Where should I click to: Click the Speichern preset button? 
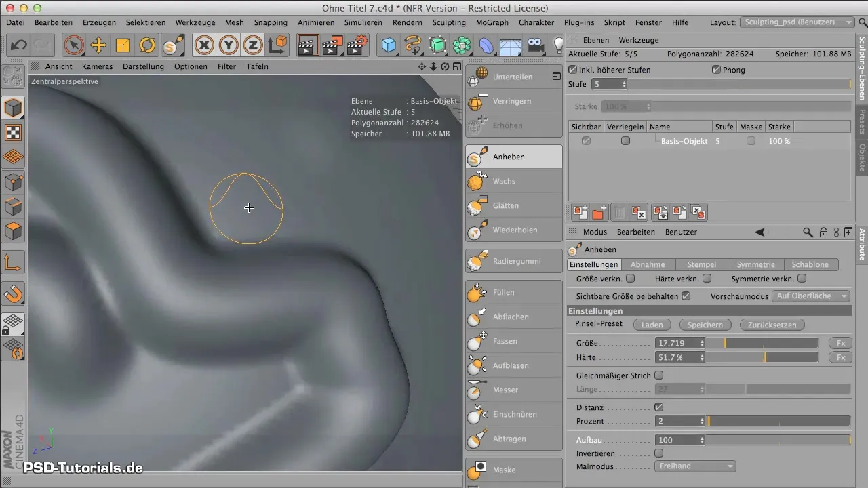tap(705, 325)
